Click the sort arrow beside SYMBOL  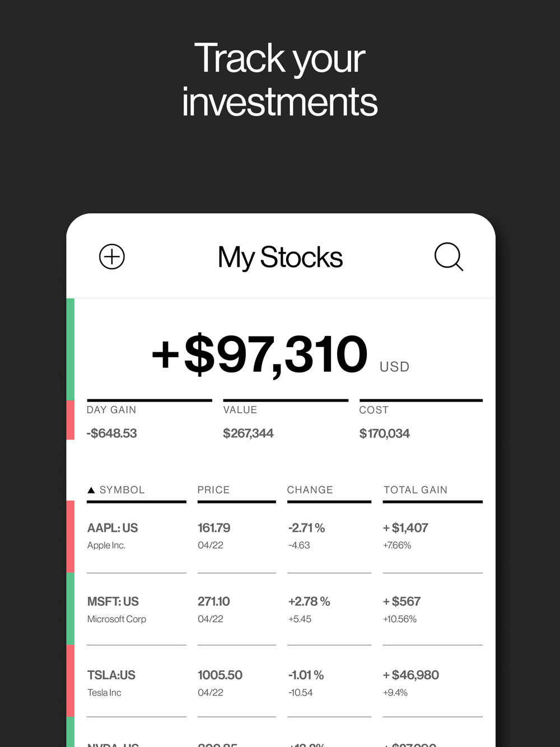91,490
